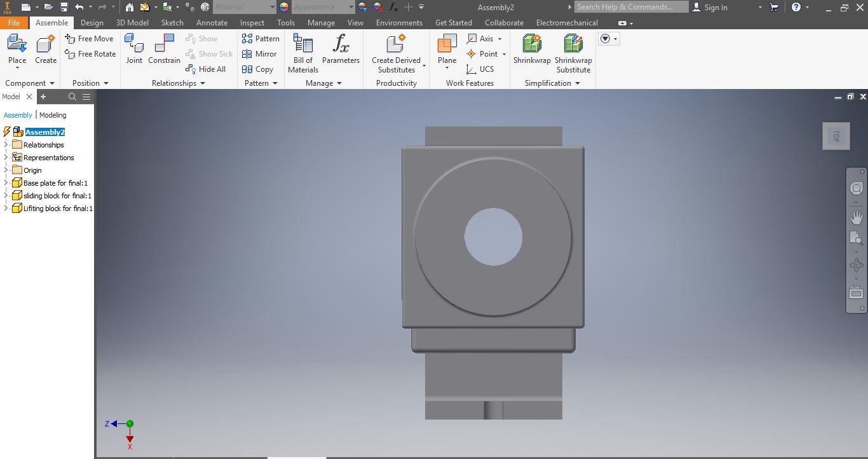Expand sliding block for final:1 node
This screenshot has width=868, height=459.
click(6, 195)
